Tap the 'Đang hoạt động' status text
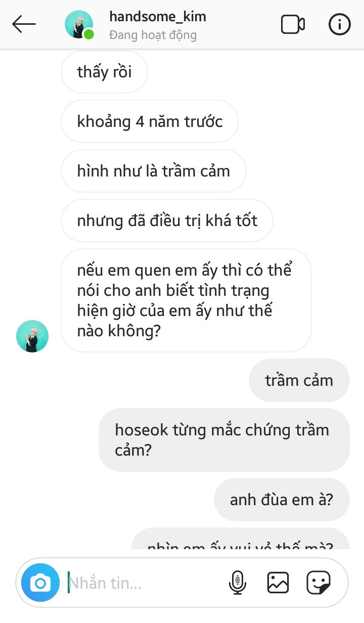364x623 pixels. pos(153,35)
